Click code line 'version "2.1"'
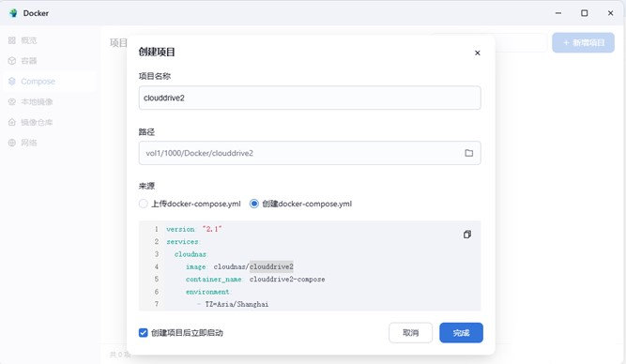The height and width of the screenshot is (364, 626). 194,229
